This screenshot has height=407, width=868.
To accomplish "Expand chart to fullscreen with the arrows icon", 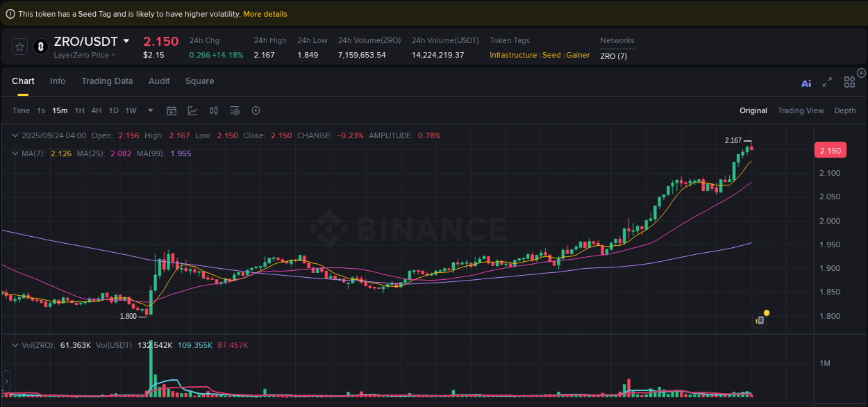I will point(827,82).
